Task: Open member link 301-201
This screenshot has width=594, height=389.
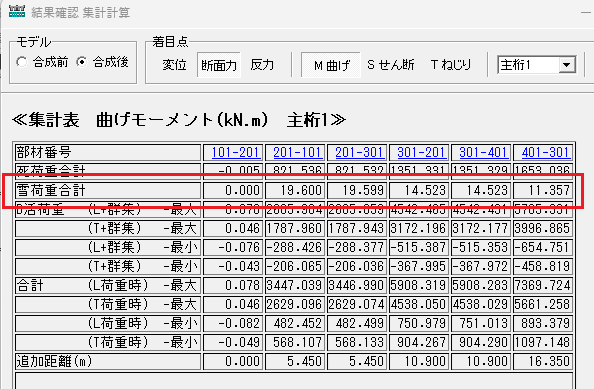Action: [x=421, y=152]
